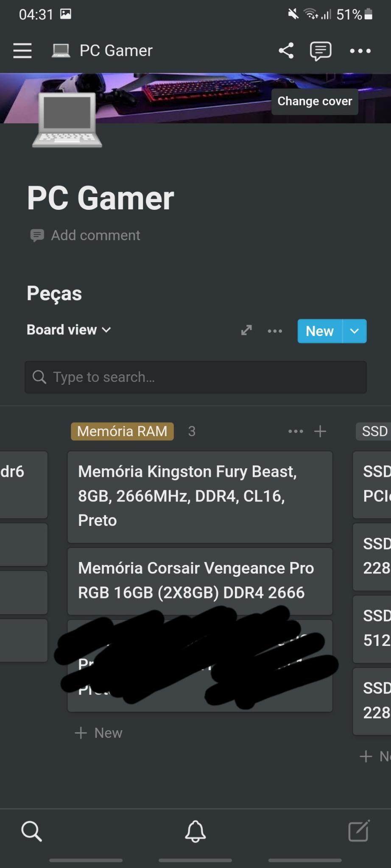Open the SSD PCIe card
The width and height of the screenshot is (391, 868).
[372, 484]
